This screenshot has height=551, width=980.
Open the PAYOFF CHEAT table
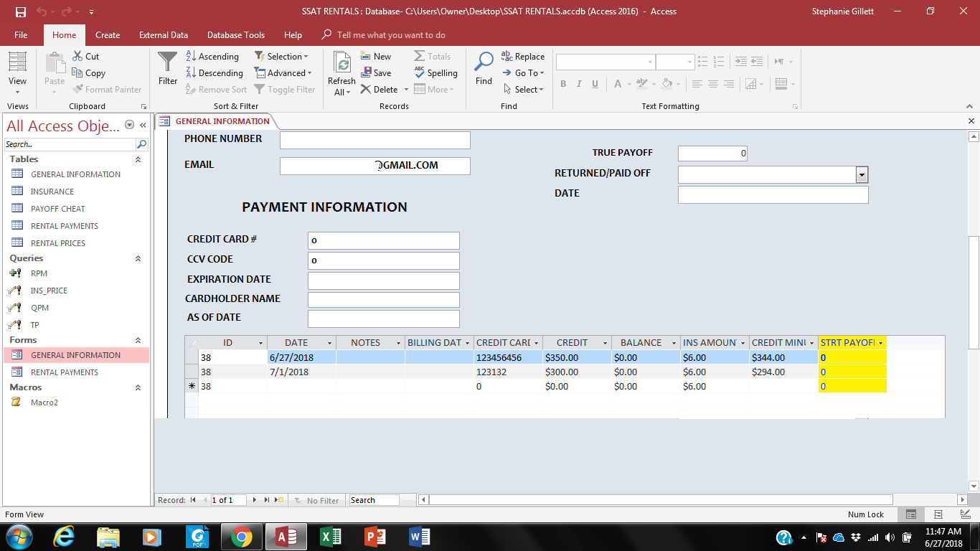(75, 209)
